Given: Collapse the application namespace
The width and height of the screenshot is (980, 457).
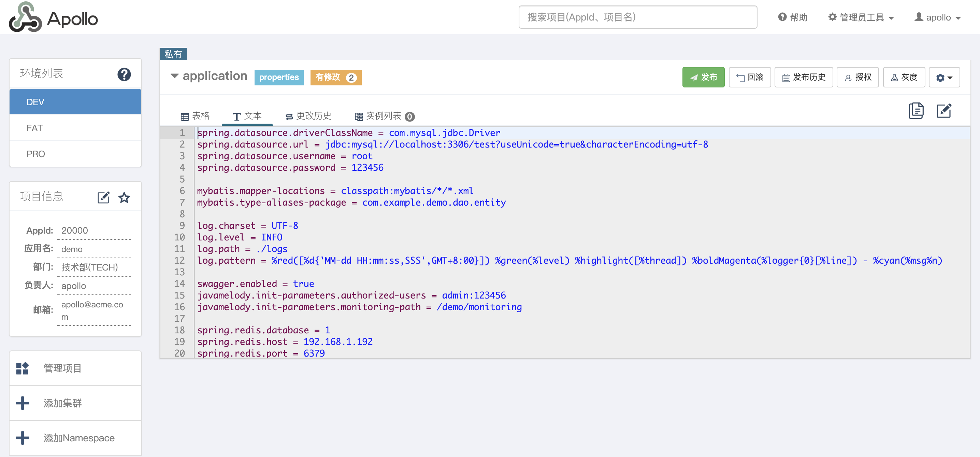Looking at the screenshot, I should pos(175,76).
